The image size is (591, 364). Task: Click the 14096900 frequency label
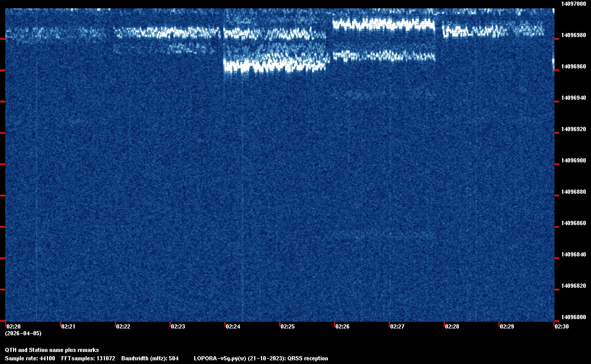point(573,160)
